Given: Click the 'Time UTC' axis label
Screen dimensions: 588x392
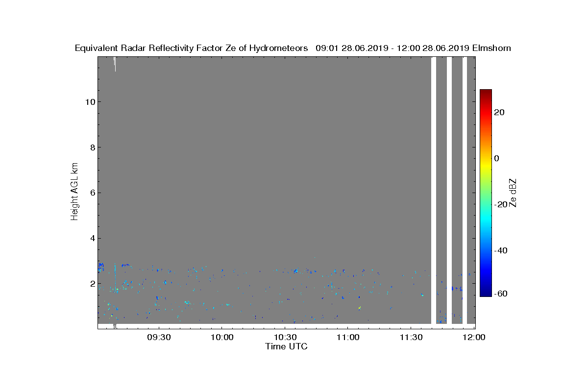Looking at the screenshot, I should pos(287,346).
